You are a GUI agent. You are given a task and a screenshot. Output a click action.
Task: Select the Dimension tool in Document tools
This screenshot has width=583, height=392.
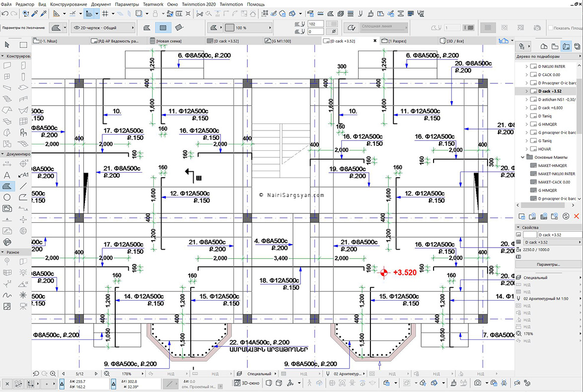tap(7, 164)
